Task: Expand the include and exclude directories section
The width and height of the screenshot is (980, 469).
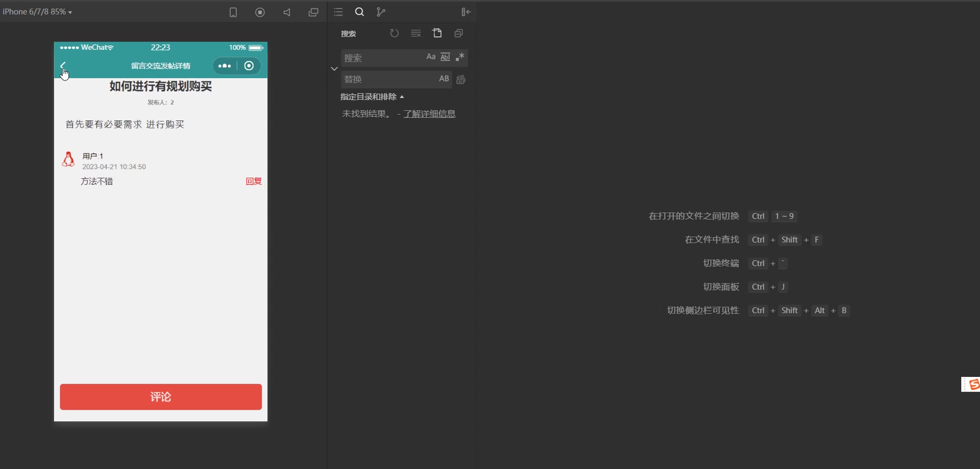Action: point(372,97)
